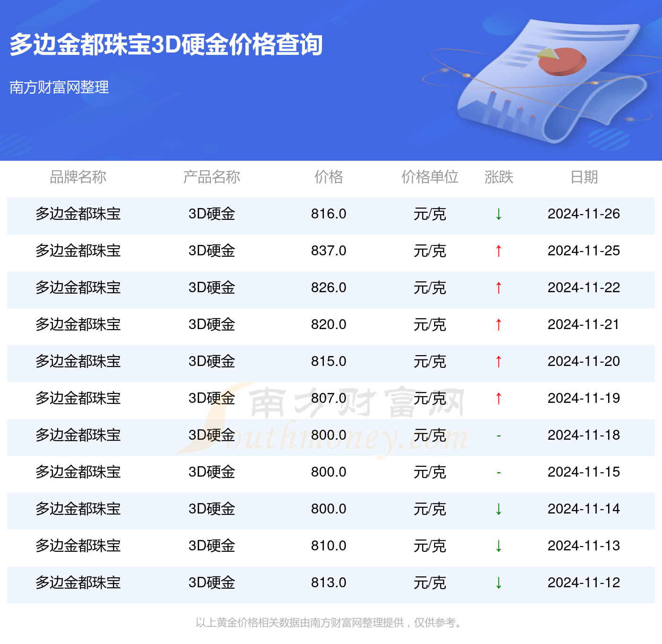Click the date 2024-11-25
This screenshot has height=644, width=662.
tap(584, 251)
